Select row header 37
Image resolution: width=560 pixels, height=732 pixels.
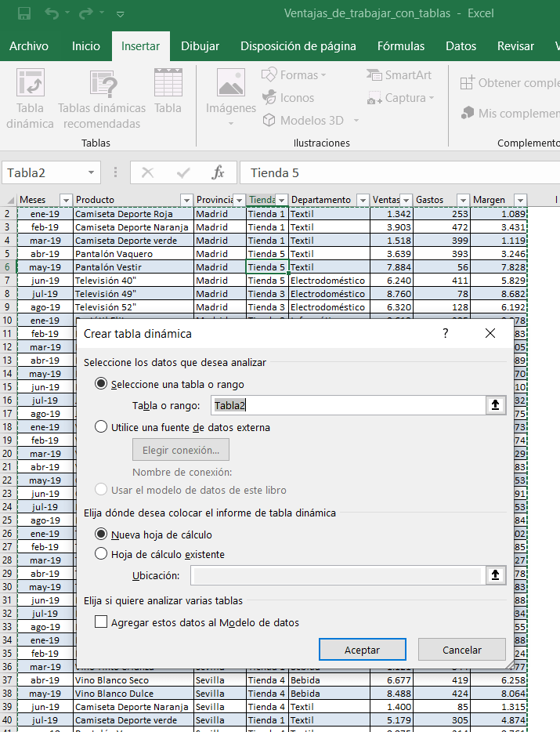pos(8,680)
